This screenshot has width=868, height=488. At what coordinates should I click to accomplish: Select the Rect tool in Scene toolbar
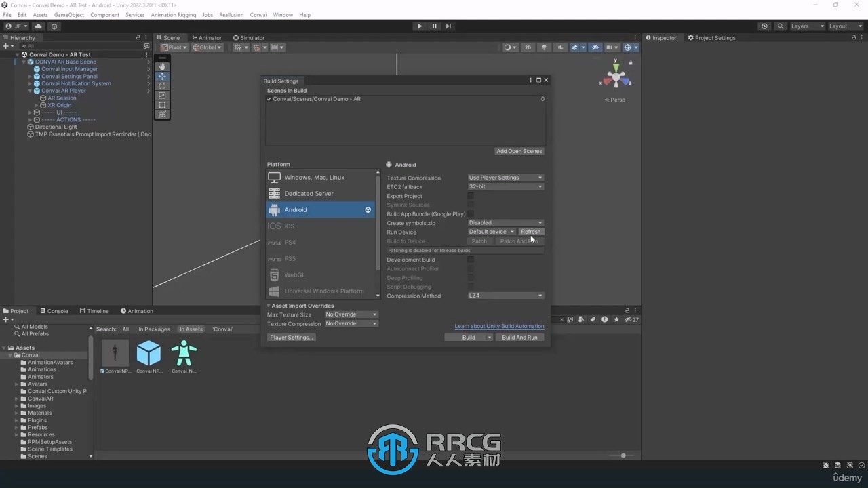162,105
